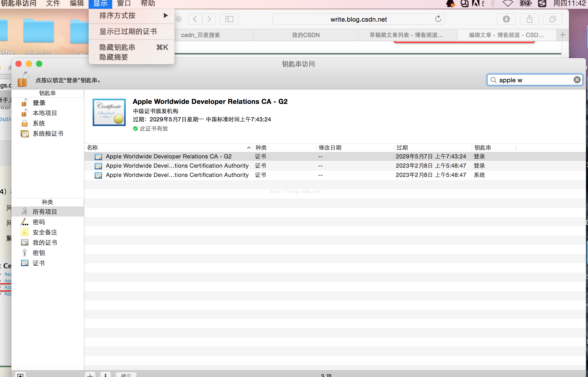Click the 2029年5月7日 上午7:43:24 expiry cell
The image size is (588, 377).
pos(431,157)
